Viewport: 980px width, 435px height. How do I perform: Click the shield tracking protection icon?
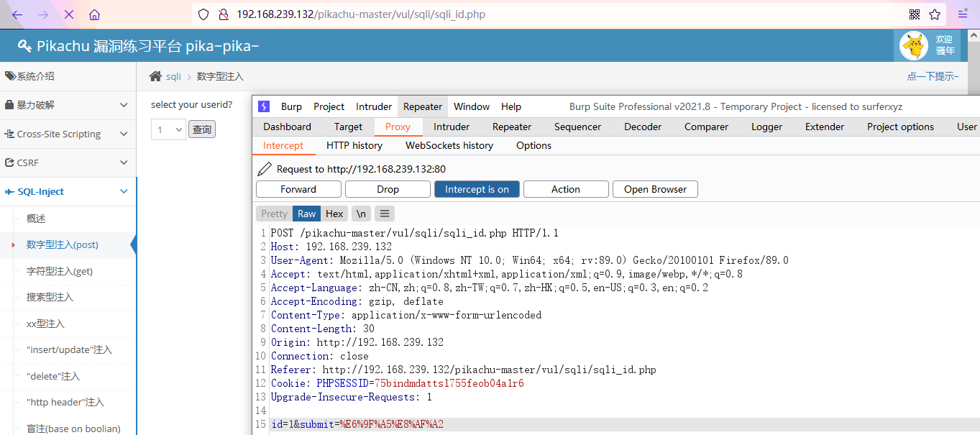(x=203, y=14)
